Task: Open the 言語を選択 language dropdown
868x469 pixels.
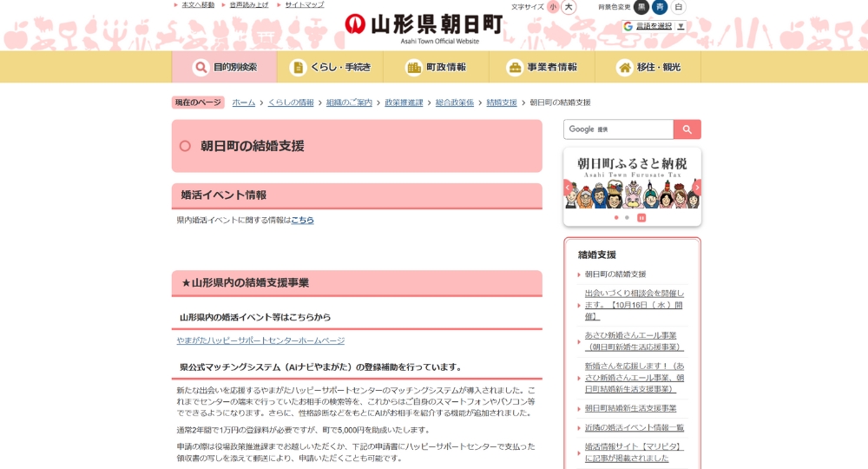Action: click(x=654, y=26)
